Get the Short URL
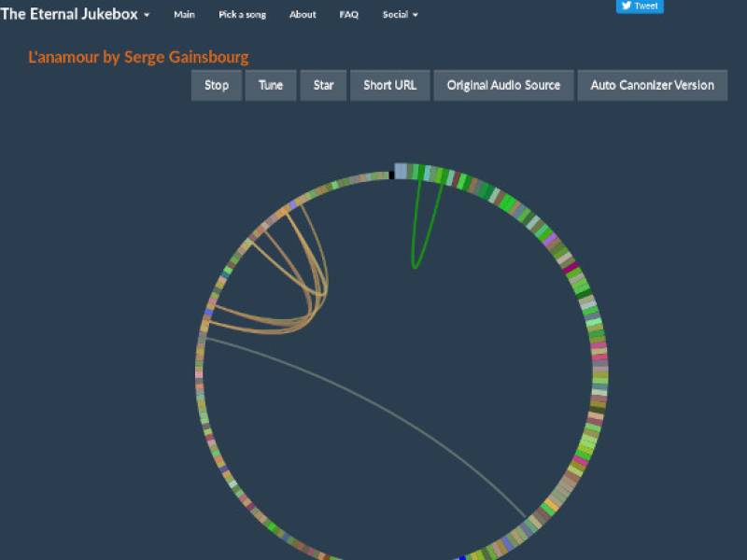Screen dimensions: 747x560 coord(390,85)
